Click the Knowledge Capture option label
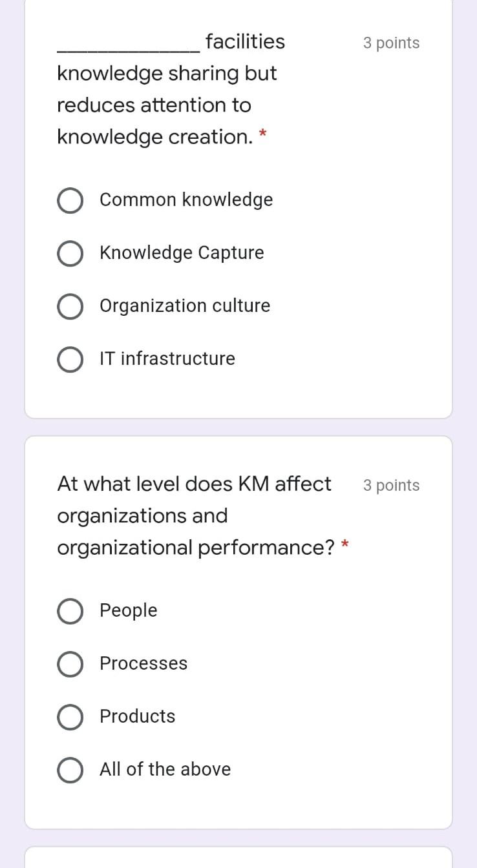 [x=182, y=253]
